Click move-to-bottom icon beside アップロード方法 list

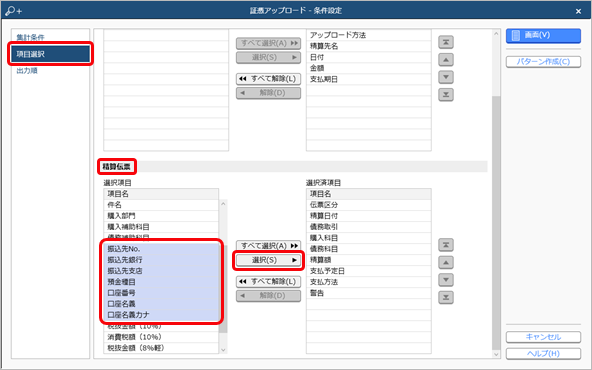pyautogui.click(x=446, y=94)
